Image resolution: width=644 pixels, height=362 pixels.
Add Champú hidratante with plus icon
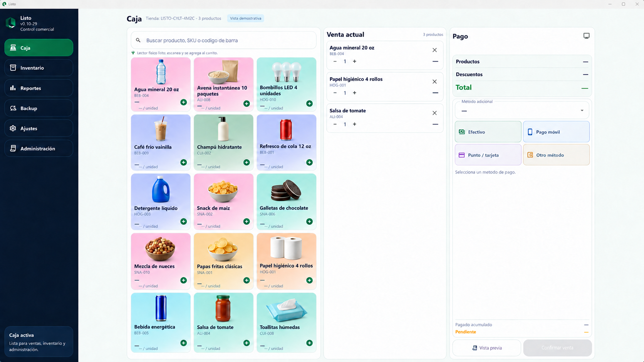247,162
